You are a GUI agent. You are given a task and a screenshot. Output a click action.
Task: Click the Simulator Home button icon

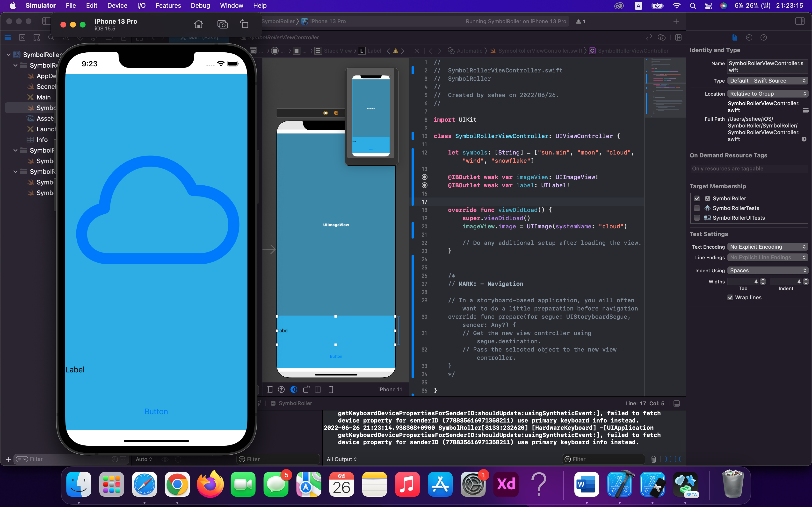[x=198, y=24]
